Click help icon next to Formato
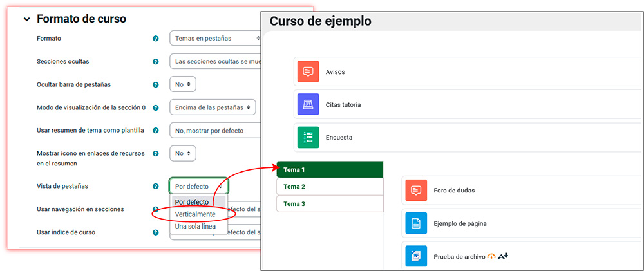 tap(156, 39)
